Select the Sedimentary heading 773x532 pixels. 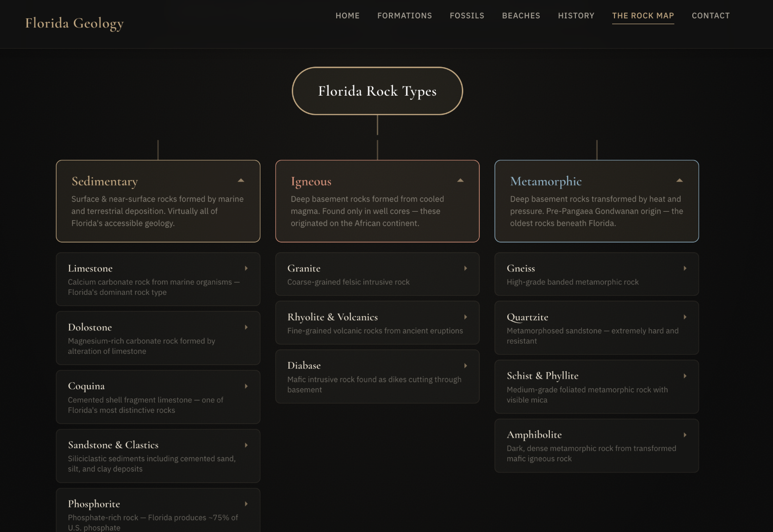coord(105,181)
